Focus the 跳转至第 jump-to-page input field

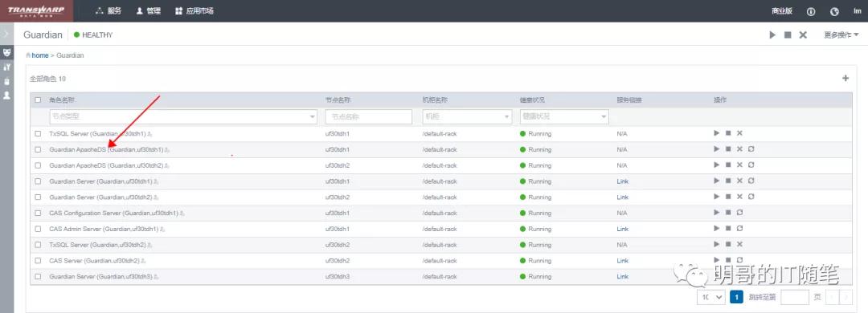click(x=794, y=297)
